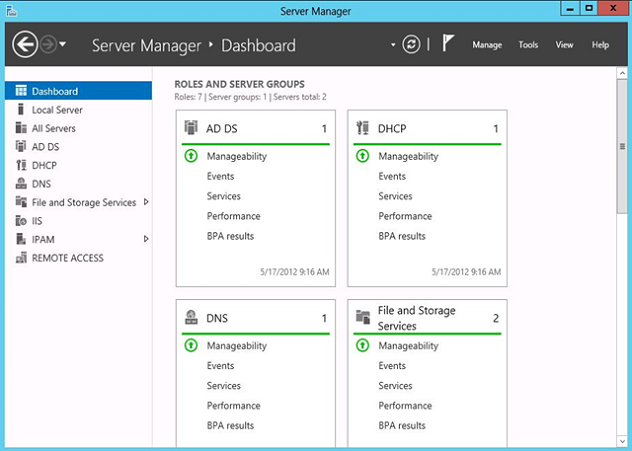
Task: Open Events in the AD DS tile
Action: [220, 176]
